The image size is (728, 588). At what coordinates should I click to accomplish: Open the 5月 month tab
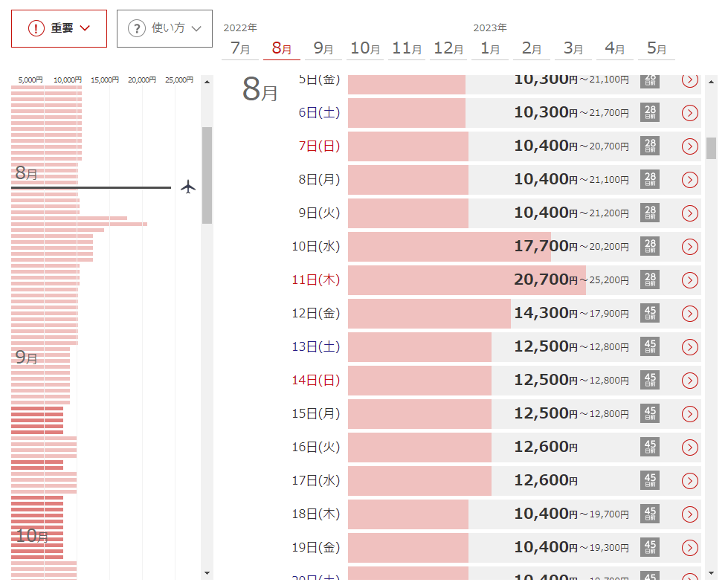tap(657, 48)
